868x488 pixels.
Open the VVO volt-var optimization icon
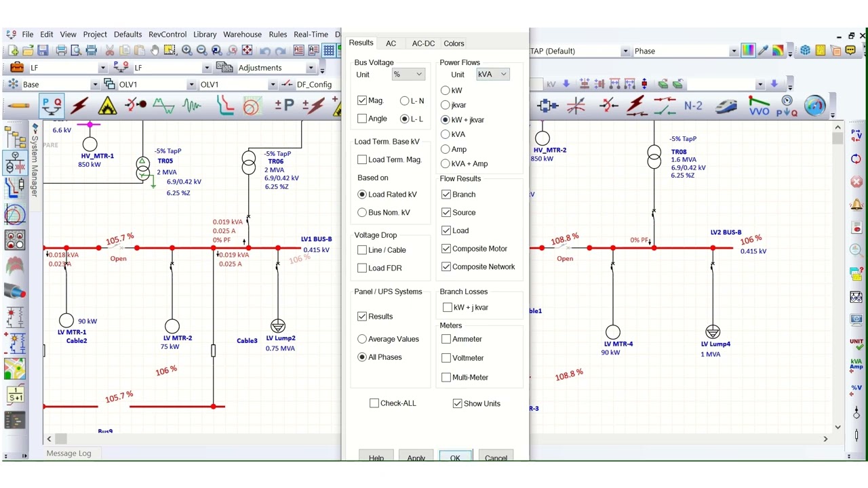tap(759, 106)
